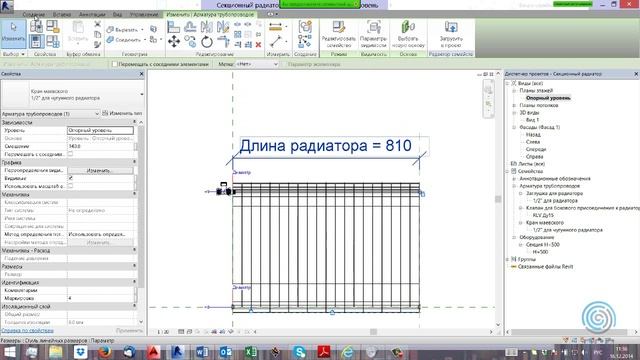Click the Create Similar icon
The height and width of the screenshot is (360, 640).
[x=304, y=41]
